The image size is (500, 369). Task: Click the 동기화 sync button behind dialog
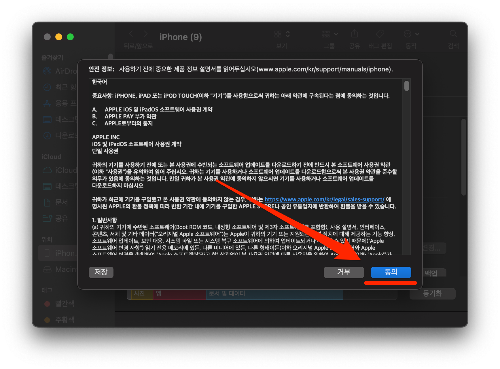click(x=432, y=294)
